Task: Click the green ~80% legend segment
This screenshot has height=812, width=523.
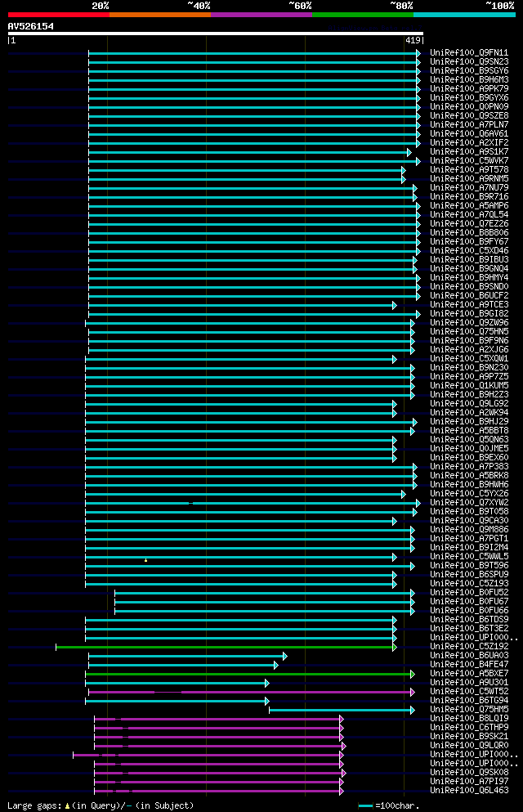Action: point(363,15)
